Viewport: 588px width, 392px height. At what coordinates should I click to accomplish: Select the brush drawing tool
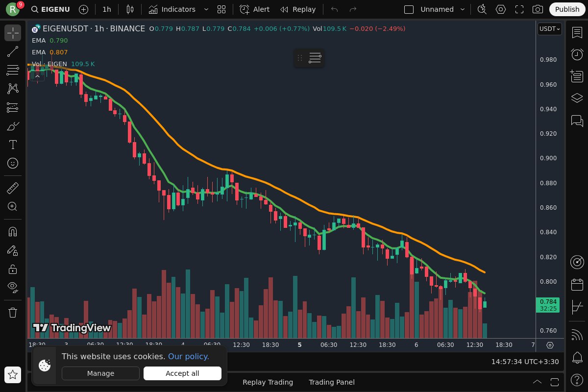pyautogui.click(x=13, y=126)
